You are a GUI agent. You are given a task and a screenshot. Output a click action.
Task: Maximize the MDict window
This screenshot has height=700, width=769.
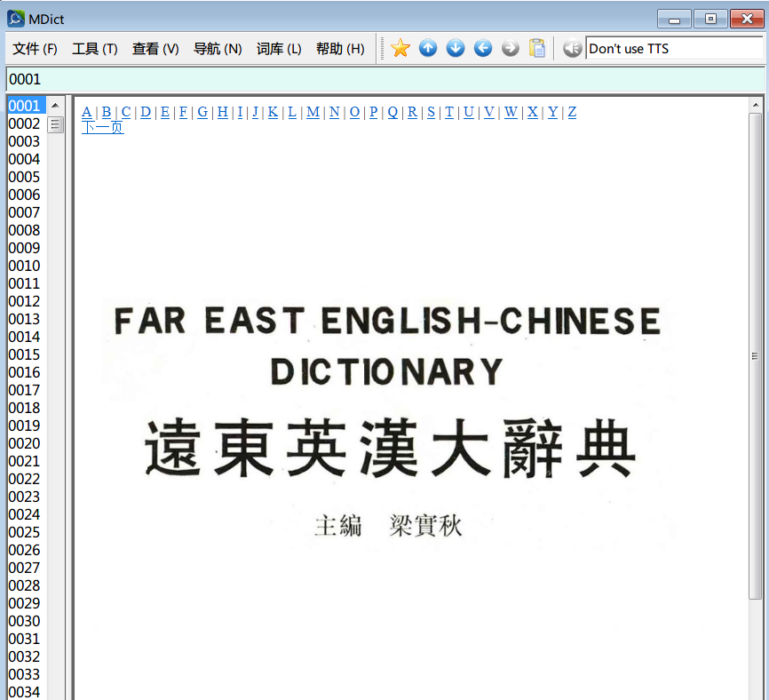[710, 19]
